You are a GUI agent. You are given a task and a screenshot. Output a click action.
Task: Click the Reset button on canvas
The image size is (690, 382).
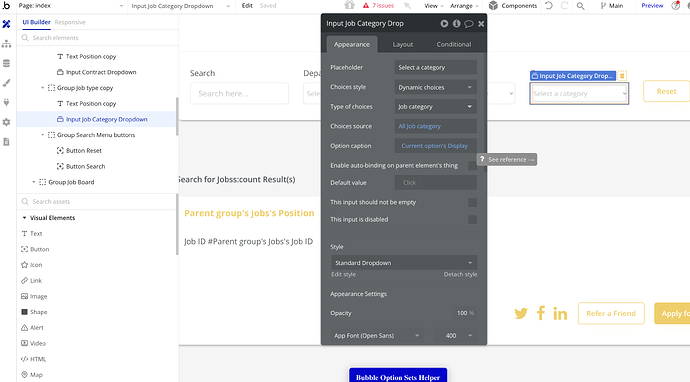(x=666, y=91)
